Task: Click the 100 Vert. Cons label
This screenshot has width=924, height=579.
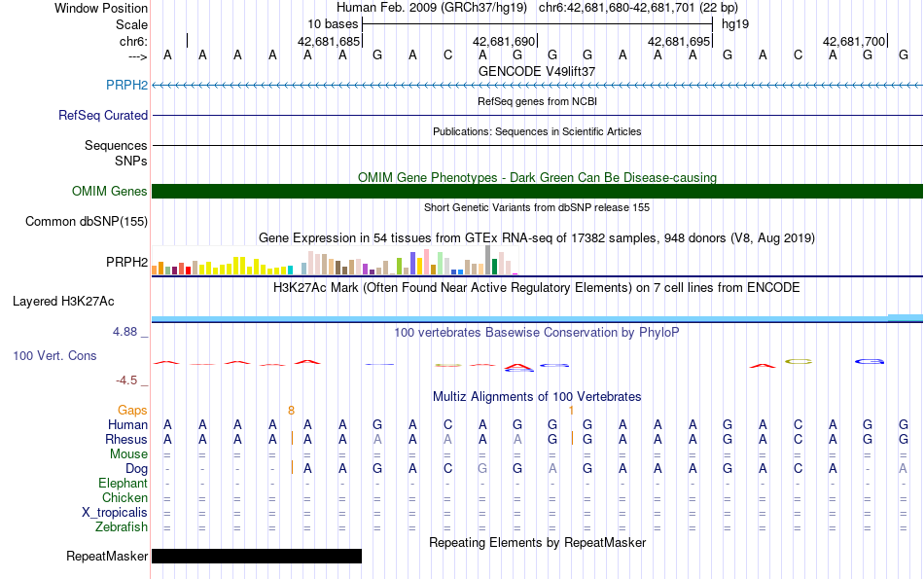Action: (54, 355)
